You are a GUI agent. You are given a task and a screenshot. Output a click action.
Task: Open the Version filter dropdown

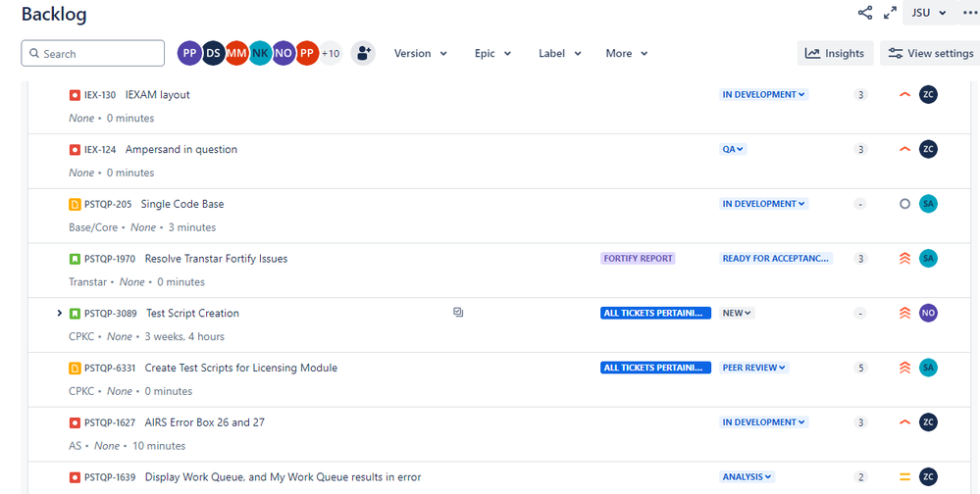(421, 53)
